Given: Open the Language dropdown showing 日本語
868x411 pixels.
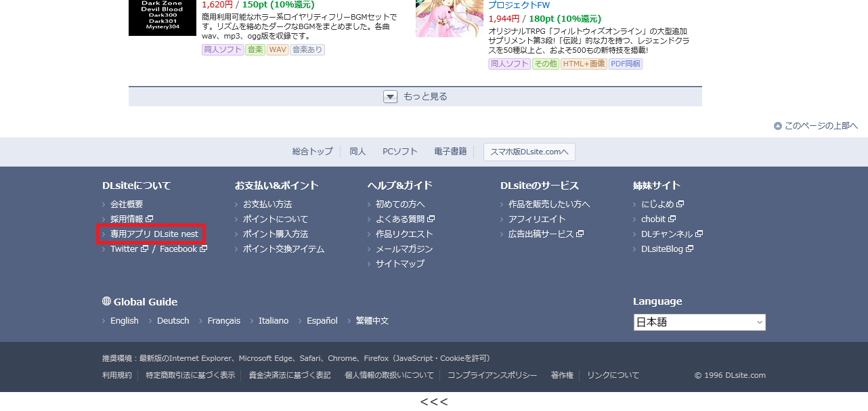Looking at the screenshot, I should 699,322.
